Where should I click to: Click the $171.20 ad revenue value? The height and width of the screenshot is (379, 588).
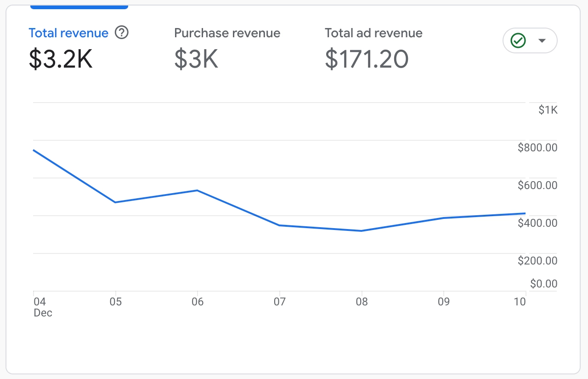(x=367, y=59)
